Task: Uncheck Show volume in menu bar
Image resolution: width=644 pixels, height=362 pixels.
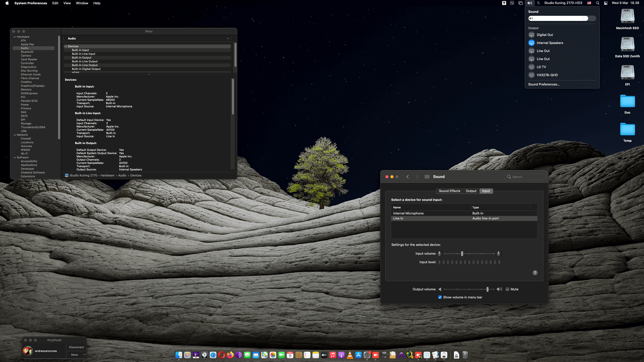Action: [x=440, y=297]
